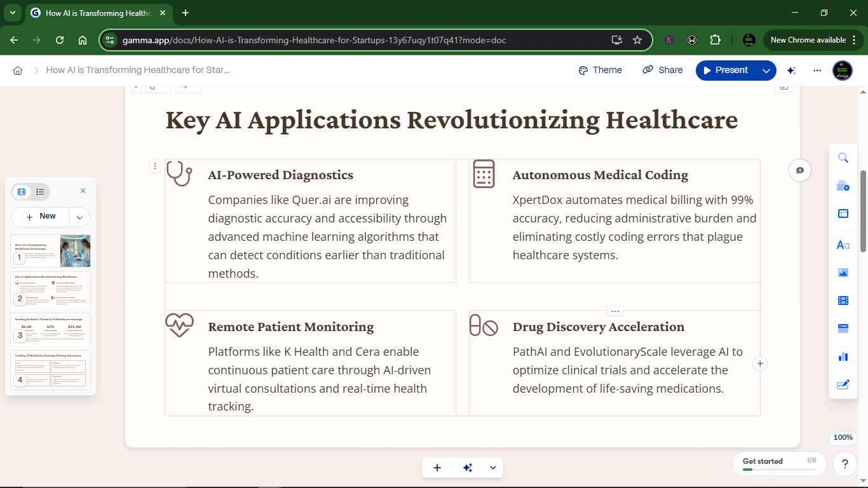Open the search tool in the right sidebar
The height and width of the screenshot is (488, 868).
coord(843,158)
